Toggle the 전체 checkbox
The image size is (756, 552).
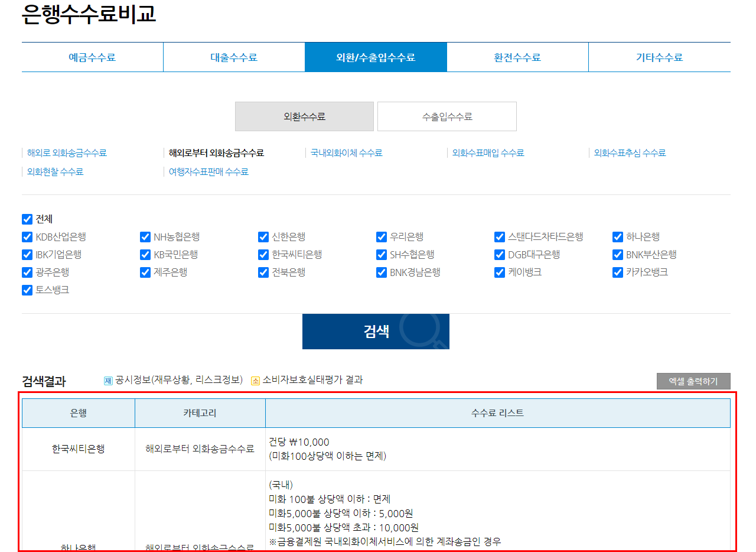click(27, 219)
